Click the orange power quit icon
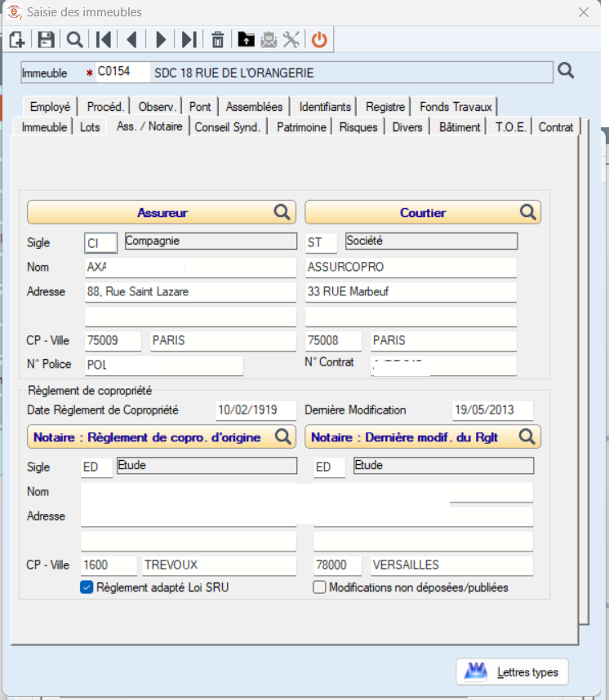Viewport: 609px width, 700px height. (x=319, y=40)
